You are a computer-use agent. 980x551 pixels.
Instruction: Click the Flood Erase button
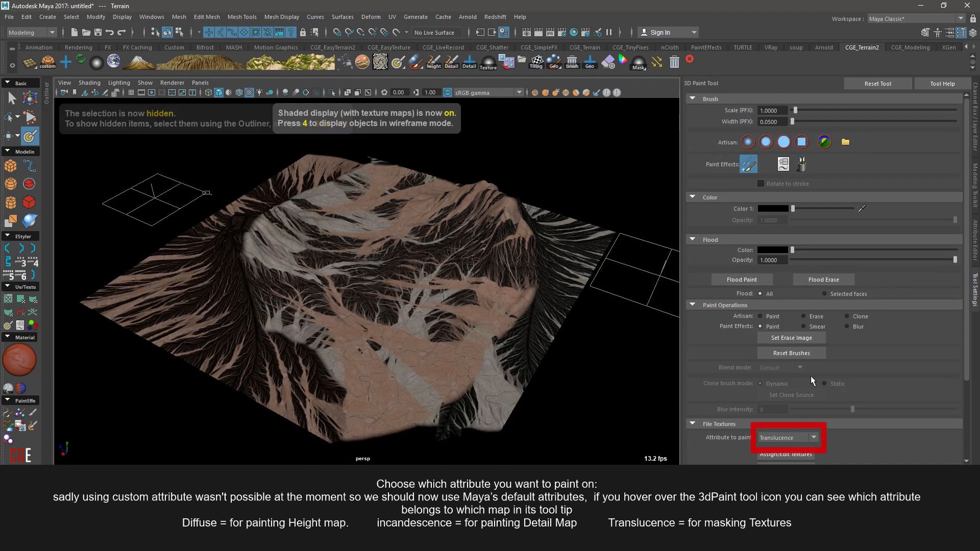[x=823, y=280]
